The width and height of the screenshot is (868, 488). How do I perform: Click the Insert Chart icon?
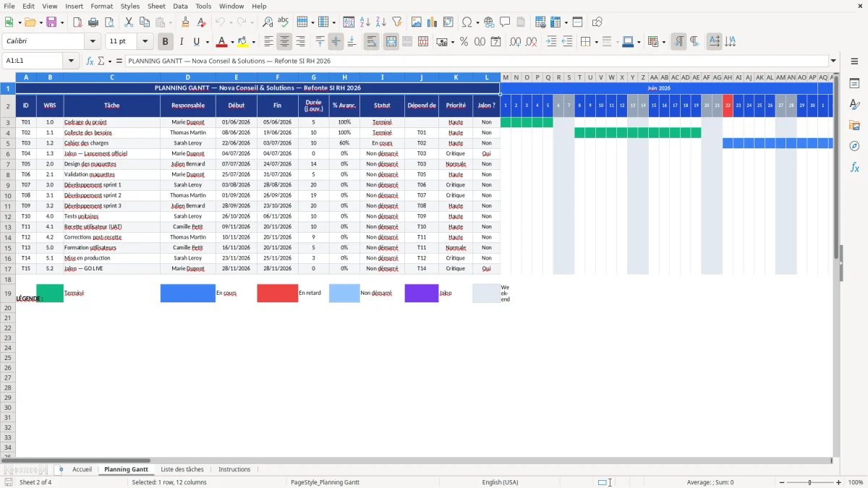click(x=433, y=22)
